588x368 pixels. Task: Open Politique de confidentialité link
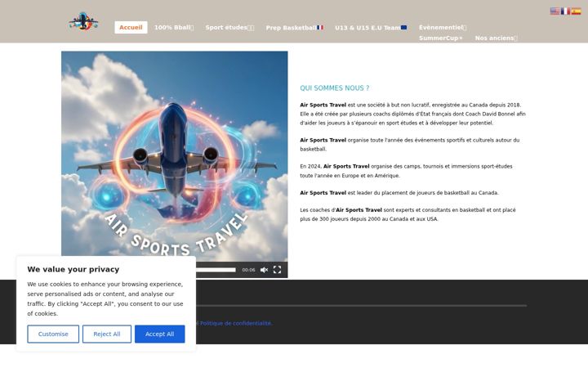pyautogui.click(x=235, y=323)
